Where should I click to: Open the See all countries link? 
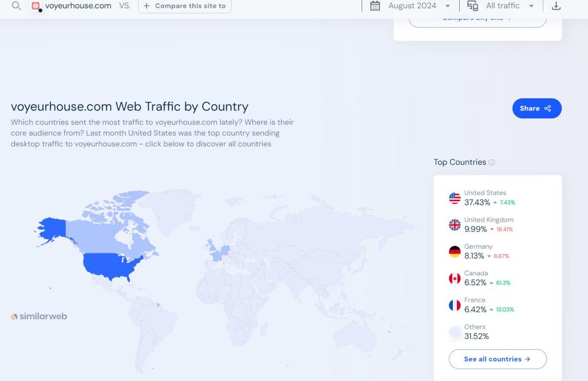[497, 359]
